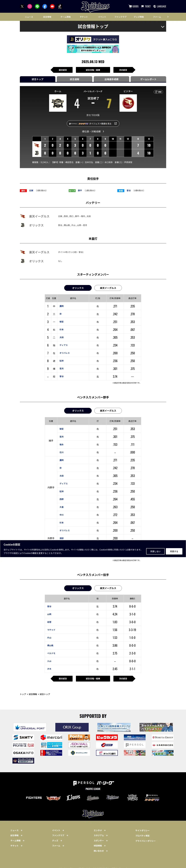This screenshot has height=868, width=186.
Task: Show 楽天イーグルス bench fielders
Action: [108, 411]
